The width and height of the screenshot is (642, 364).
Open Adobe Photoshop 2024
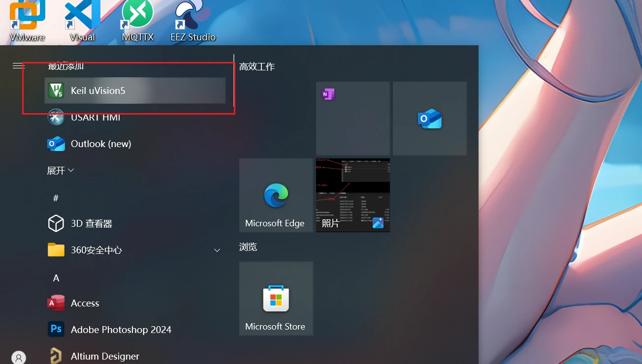121,330
